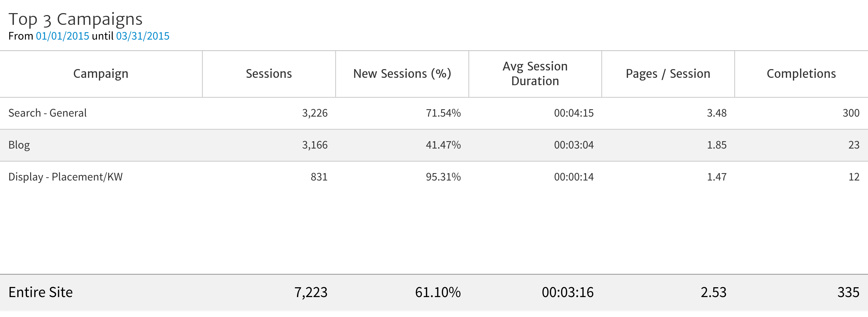This screenshot has height=317, width=868.
Task: Click the Avg Session Duration header
Action: (535, 74)
